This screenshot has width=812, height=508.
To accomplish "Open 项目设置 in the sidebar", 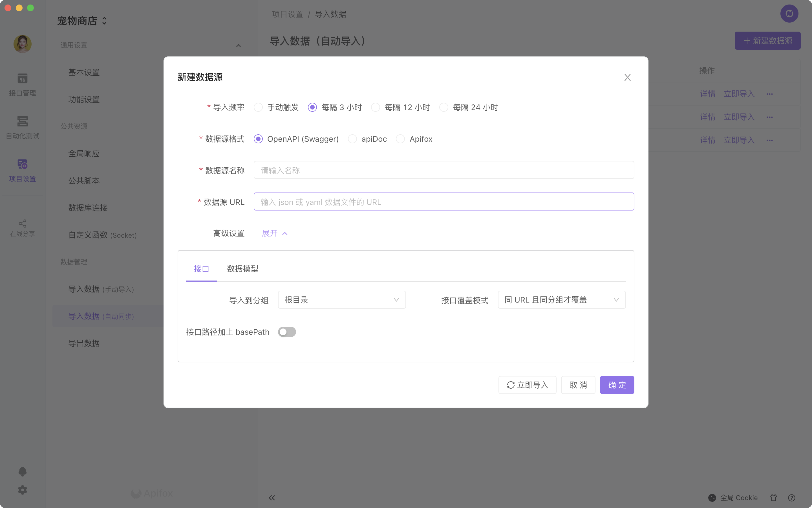I will [x=23, y=171].
